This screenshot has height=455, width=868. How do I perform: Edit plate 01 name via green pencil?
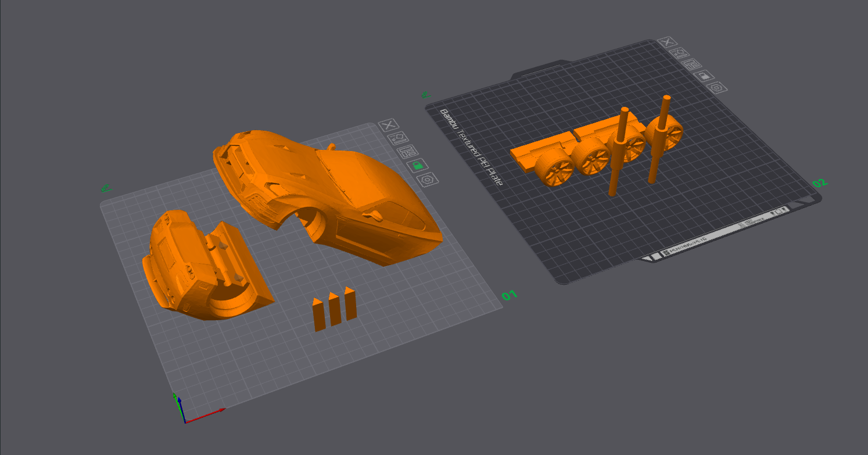coord(105,188)
